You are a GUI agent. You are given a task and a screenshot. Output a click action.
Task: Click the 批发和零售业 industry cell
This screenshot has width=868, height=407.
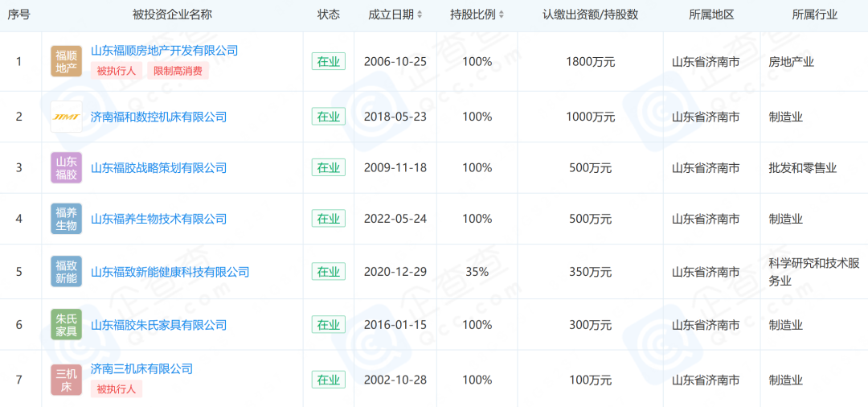click(803, 168)
